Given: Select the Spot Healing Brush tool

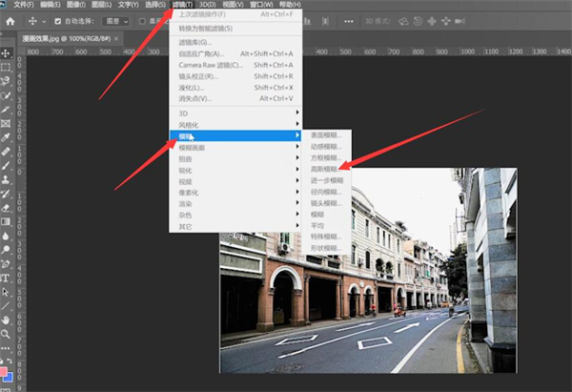Looking at the screenshot, I should [6, 152].
